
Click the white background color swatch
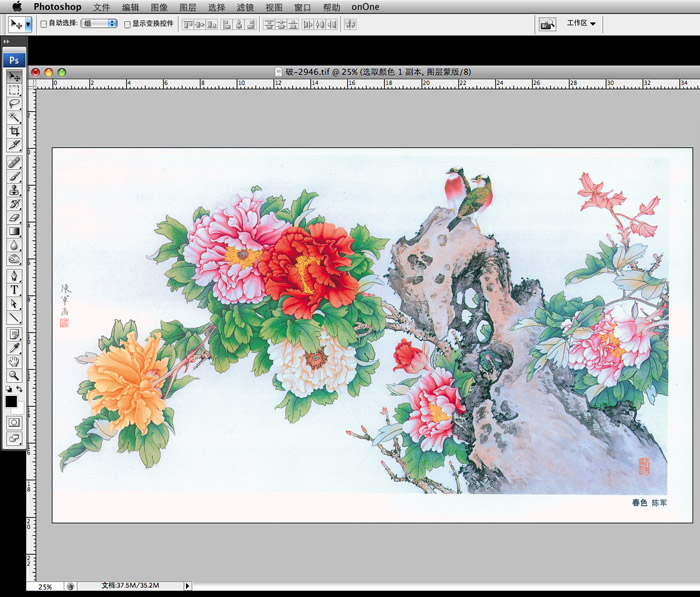pyautogui.click(x=20, y=408)
